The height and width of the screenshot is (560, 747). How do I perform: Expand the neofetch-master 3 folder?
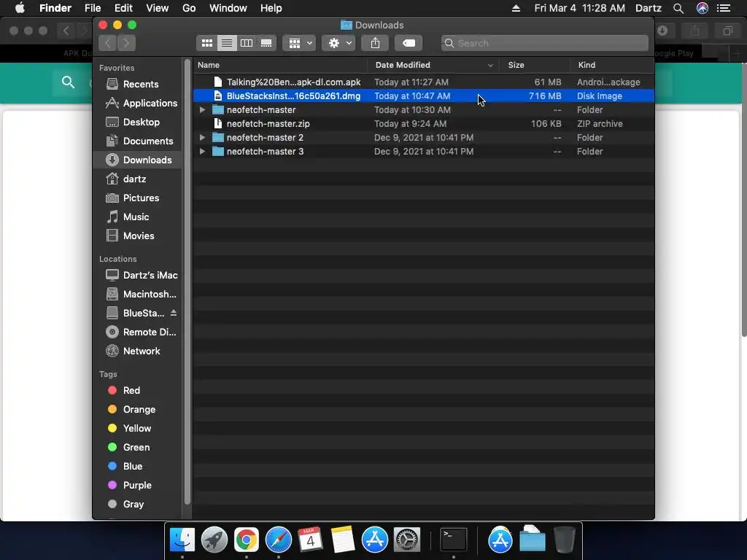[203, 152]
